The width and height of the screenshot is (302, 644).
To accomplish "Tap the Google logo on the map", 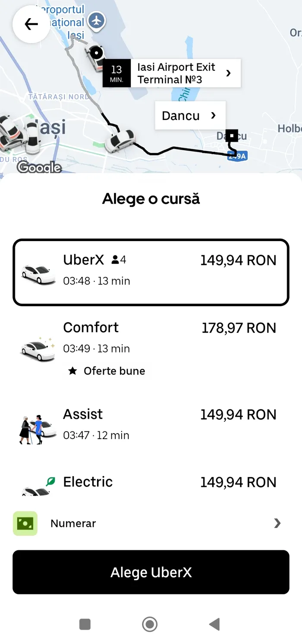I will click(x=39, y=167).
